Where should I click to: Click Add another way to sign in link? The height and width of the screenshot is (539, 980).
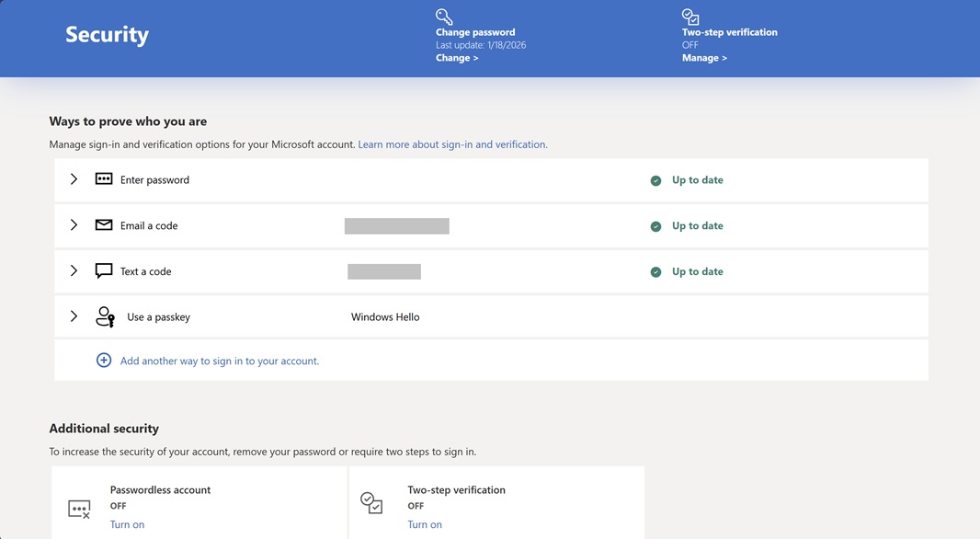tap(220, 361)
